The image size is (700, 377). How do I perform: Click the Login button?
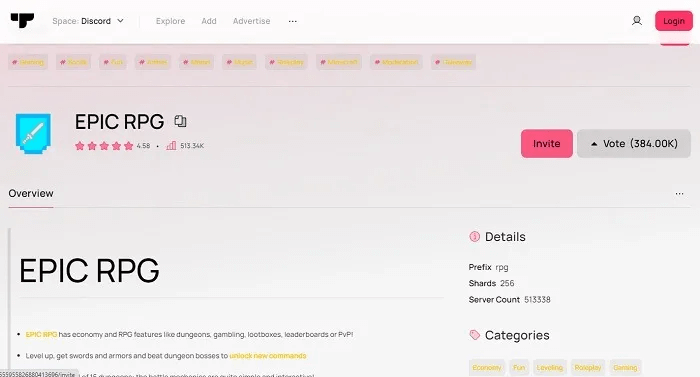674,21
